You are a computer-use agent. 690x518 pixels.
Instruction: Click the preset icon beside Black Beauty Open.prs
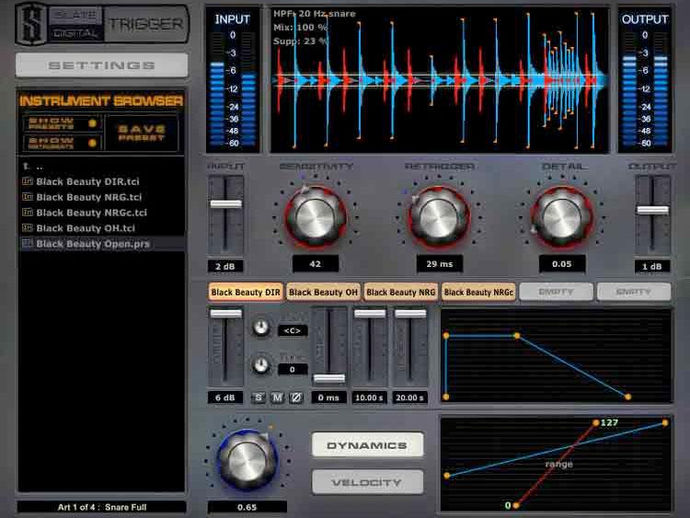tap(27, 243)
